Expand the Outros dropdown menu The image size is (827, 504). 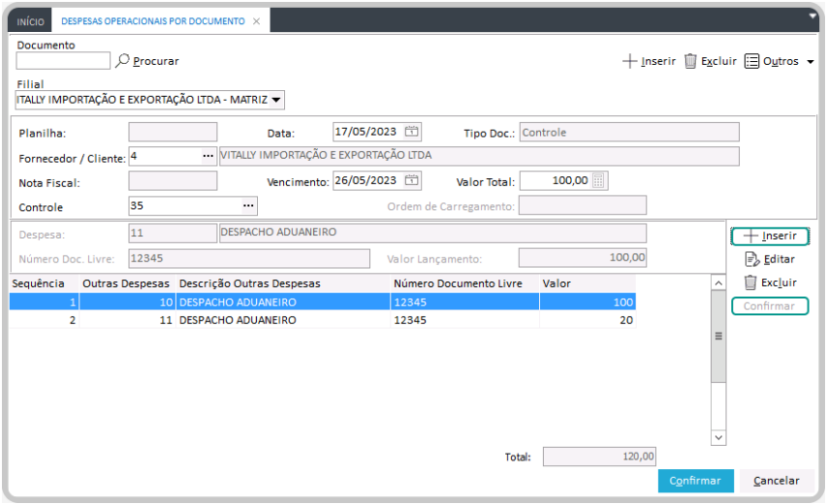[810, 62]
